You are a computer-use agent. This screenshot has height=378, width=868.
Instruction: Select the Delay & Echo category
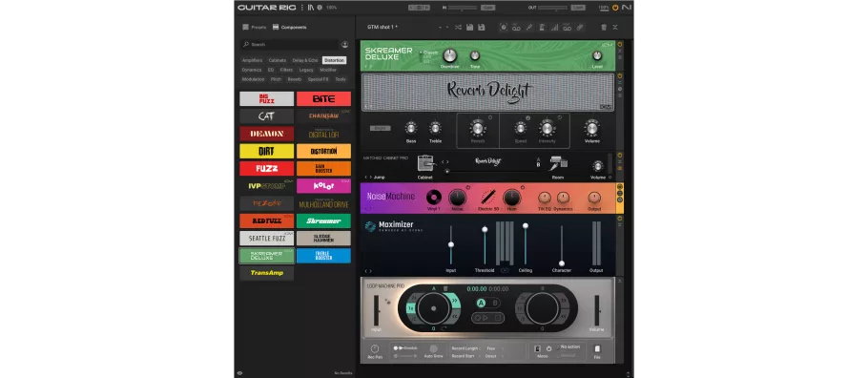[305, 60]
